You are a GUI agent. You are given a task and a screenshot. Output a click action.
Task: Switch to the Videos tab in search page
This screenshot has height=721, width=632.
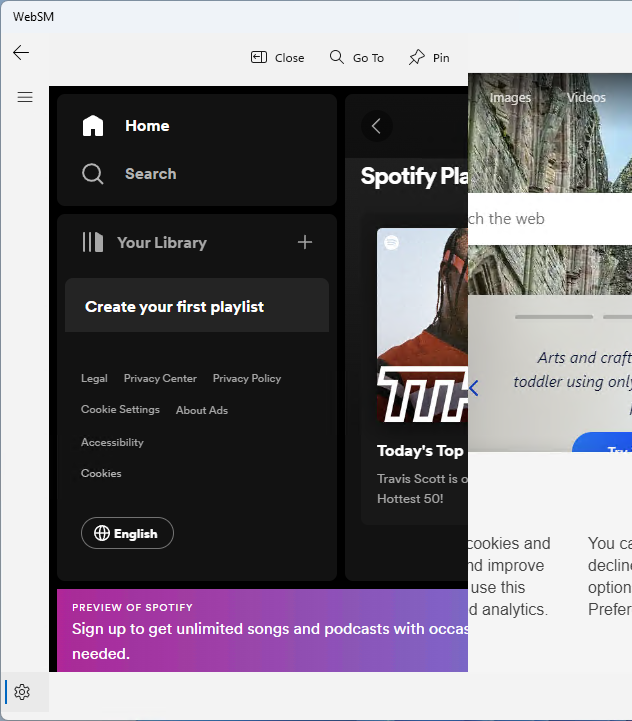pyautogui.click(x=586, y=97)
